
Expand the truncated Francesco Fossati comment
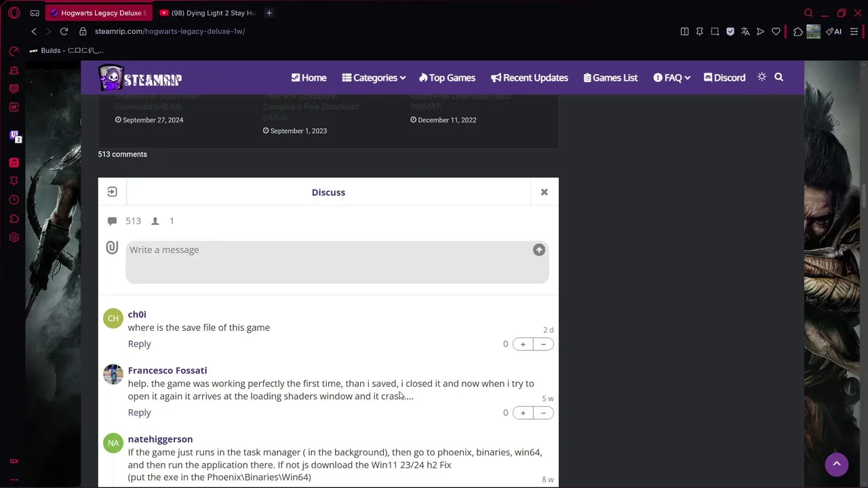pyautogui.click(x=409, y=396)
